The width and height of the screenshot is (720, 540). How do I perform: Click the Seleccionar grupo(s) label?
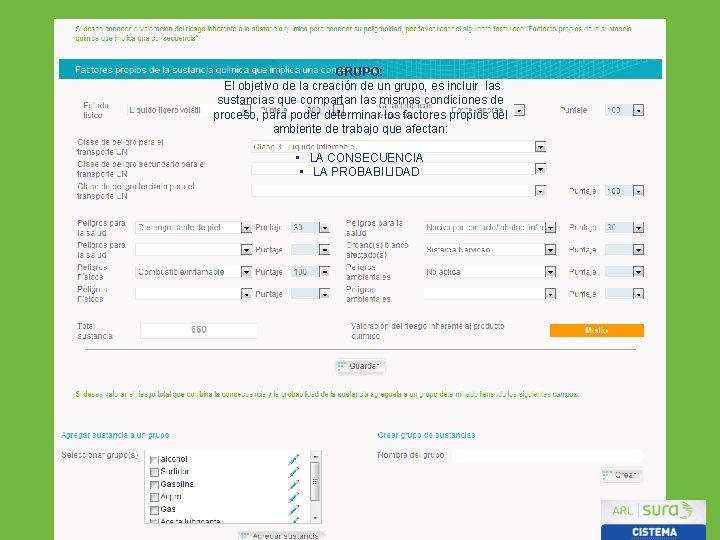(x=100, y=455)
